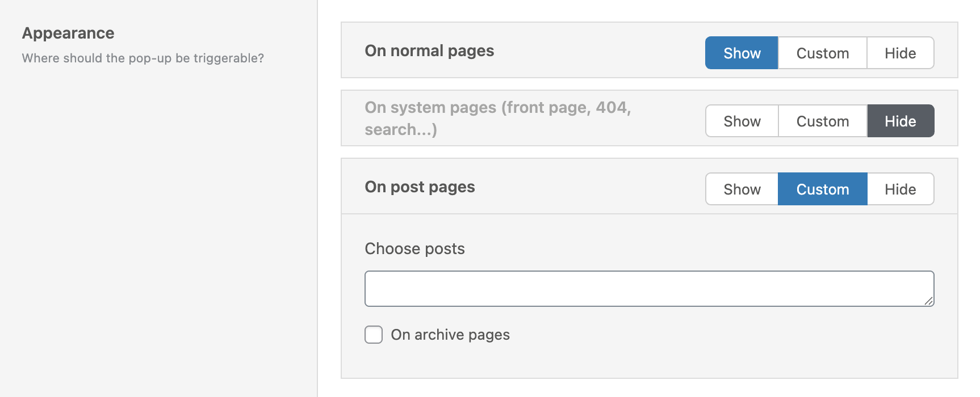Click the On post pages row header
Image resolution: width=980 pixels, height=397 pixels.
649,186
